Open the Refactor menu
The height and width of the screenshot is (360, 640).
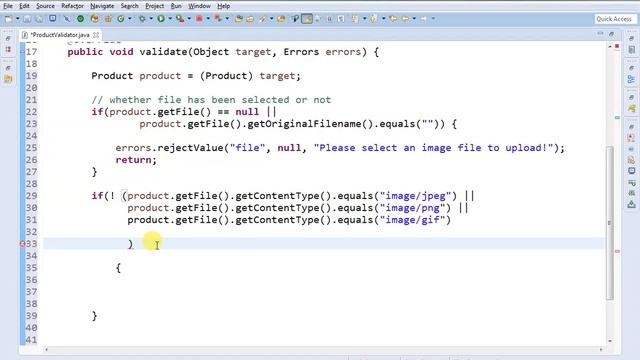[x=72, y=6]
